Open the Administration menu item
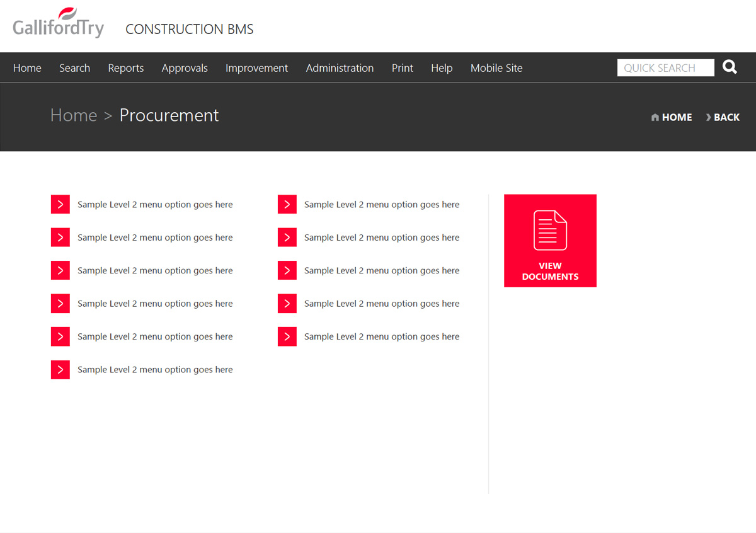The height and width of the screenshot is (533, 756). pyautogui.click(x=340, y=68)
